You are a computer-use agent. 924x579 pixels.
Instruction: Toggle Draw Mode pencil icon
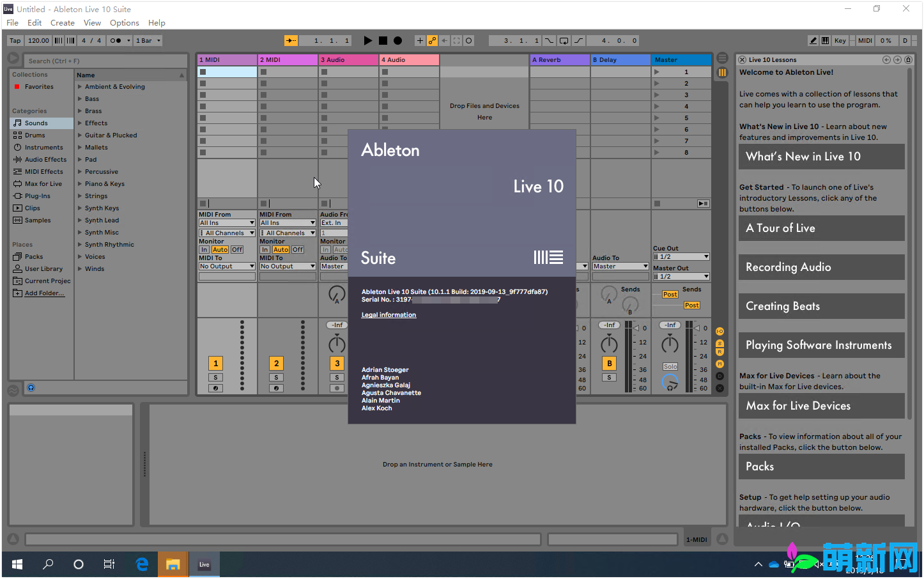click(813, 40)
